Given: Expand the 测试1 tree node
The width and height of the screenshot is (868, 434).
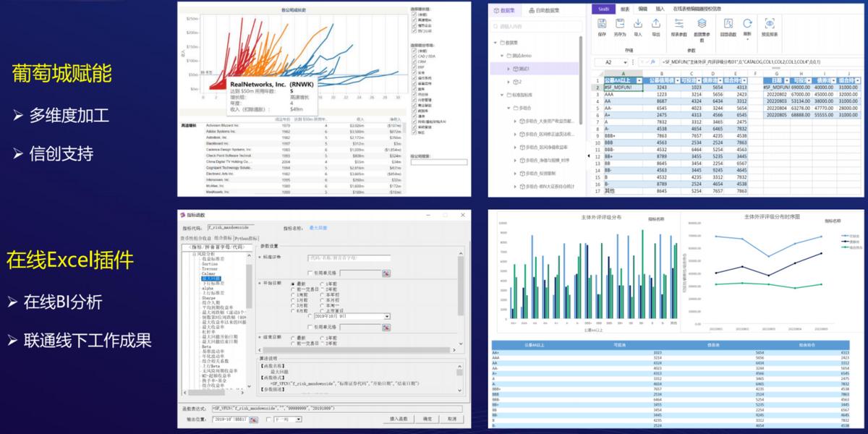Looking at the screenshot, I should tap(508, 68).
